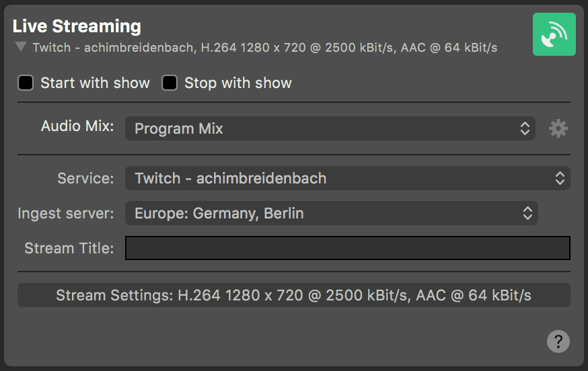
Task: Click the Audio Mix label
Action: [x=77, y=126]
